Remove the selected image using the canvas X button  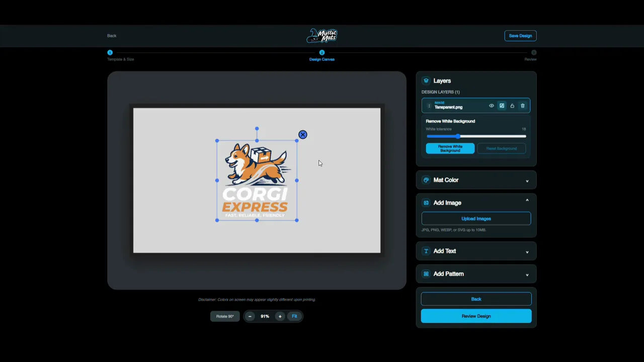[302, 135]
